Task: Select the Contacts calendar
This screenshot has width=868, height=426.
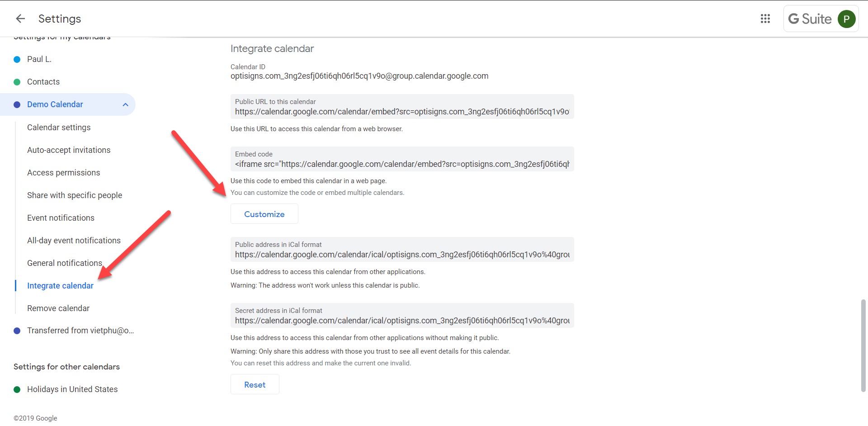Action: (x=43, y=82)
